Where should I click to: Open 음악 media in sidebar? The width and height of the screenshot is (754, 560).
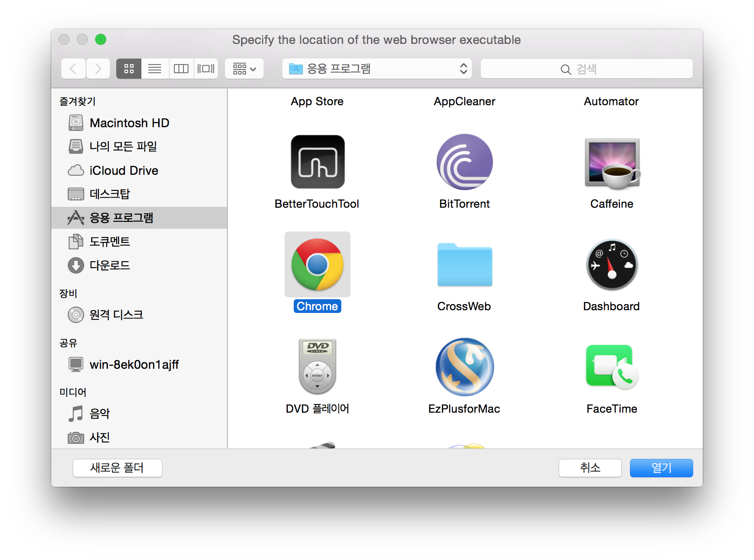tap(139, 414)
